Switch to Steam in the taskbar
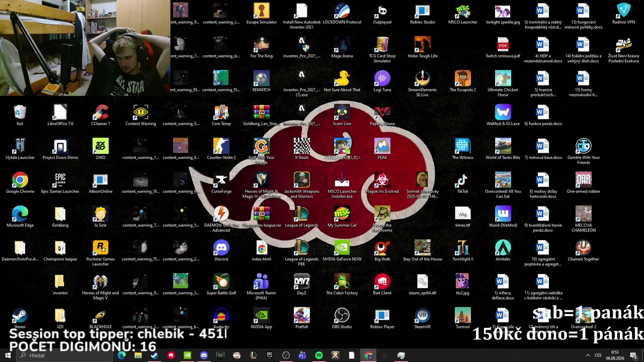 (x=154, y=355)
